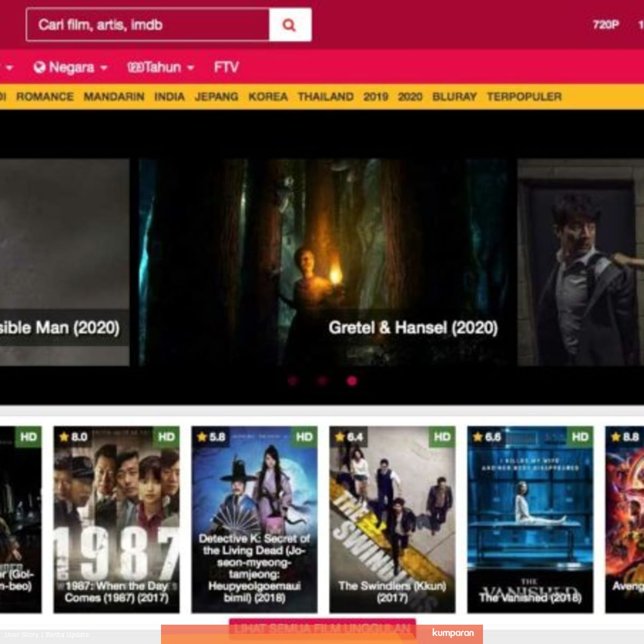Click the 8.0 star rating on the 1987 poster
Screen dimensions: 644x644
pos(74,437)
